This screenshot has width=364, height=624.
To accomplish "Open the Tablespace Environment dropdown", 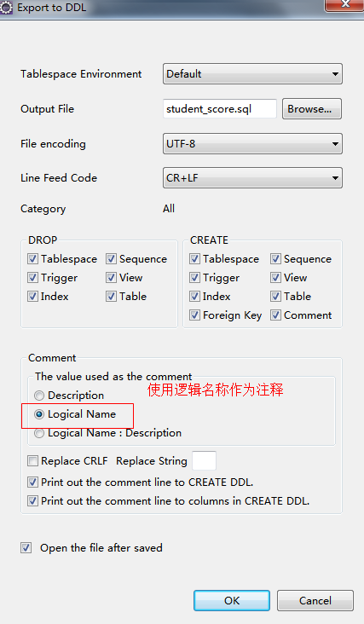I will pyautogui.click(x=252, y=73).
